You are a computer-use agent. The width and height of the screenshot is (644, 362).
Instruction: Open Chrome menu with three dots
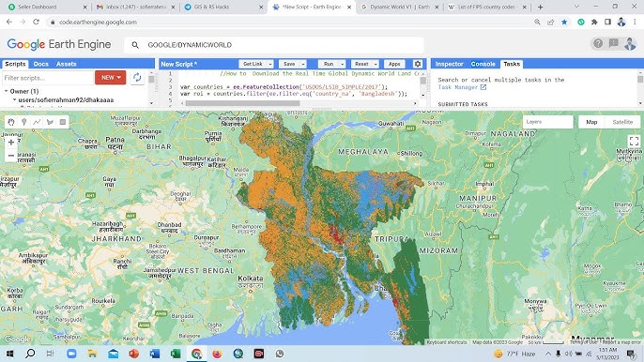click(635, 23)
